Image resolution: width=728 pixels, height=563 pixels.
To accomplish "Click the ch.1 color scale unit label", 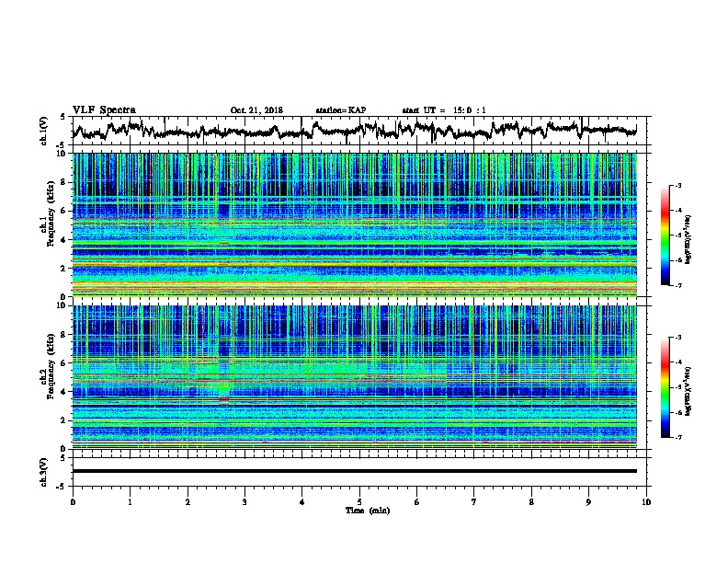I will pos(688,240).
